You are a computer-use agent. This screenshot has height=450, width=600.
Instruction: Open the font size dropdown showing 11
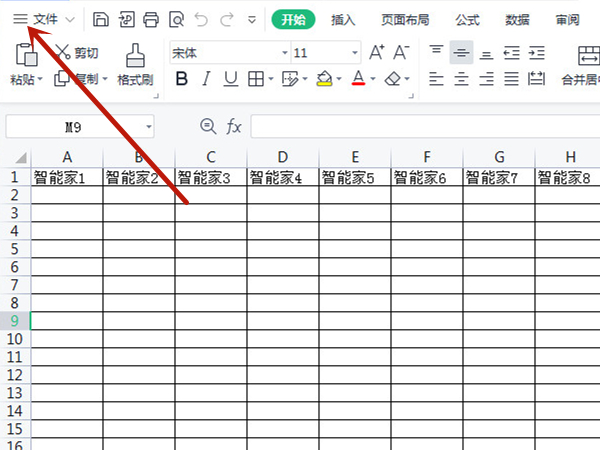(355, 53)
